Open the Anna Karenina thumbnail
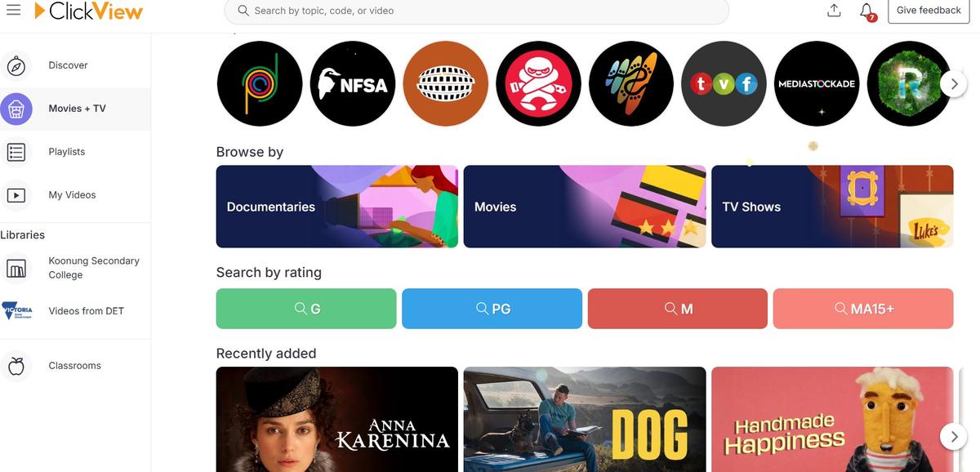This screenshot has height=472, width=980. click(337, 420)
